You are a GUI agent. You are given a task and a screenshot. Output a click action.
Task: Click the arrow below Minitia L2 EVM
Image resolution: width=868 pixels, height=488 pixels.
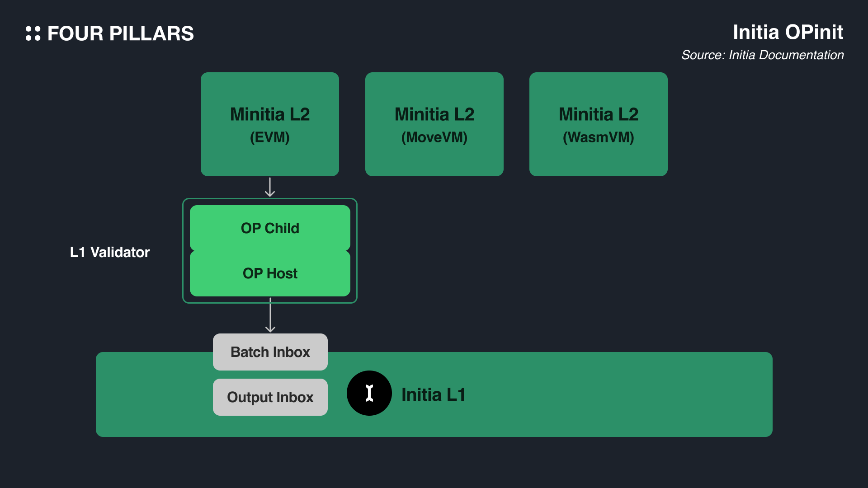click(x=270, y=187)
